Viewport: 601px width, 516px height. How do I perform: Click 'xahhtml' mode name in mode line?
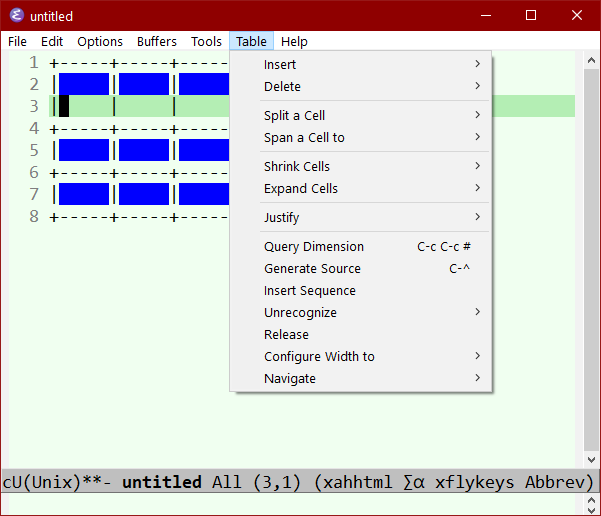tap(358, 482)
